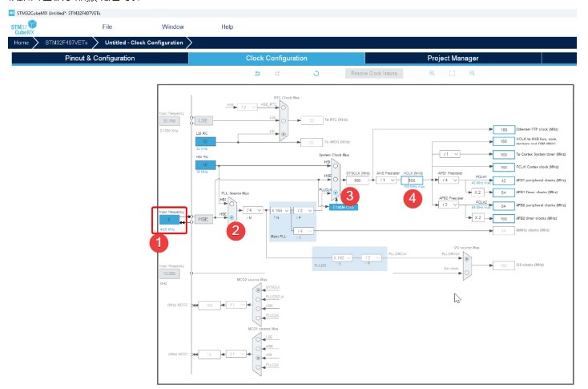Click the STM32F407VETx breadcrumb

(x=66, y=43)
